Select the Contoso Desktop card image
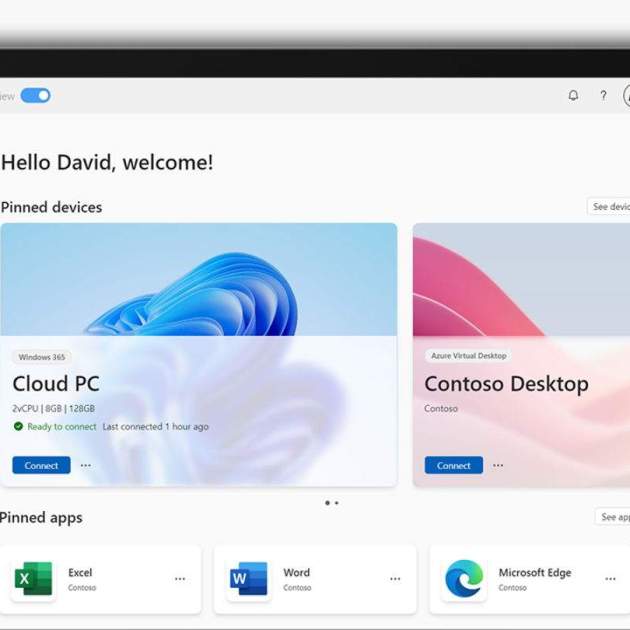 521,280
